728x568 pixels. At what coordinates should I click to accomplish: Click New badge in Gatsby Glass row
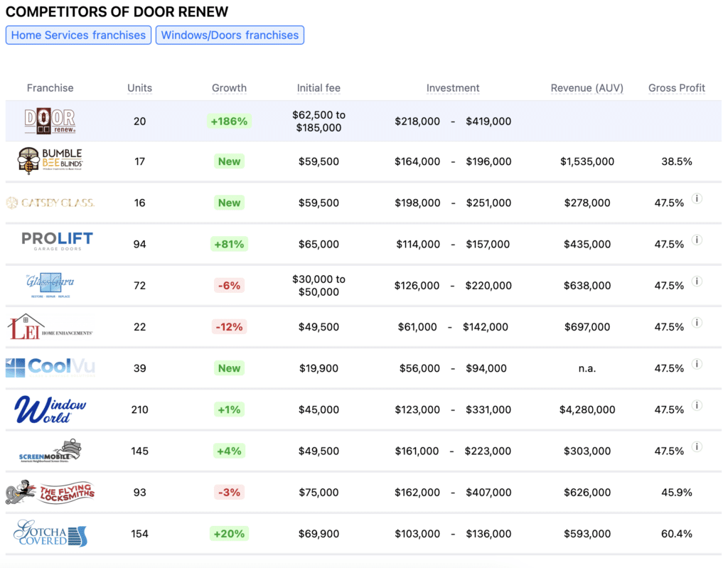230,203
